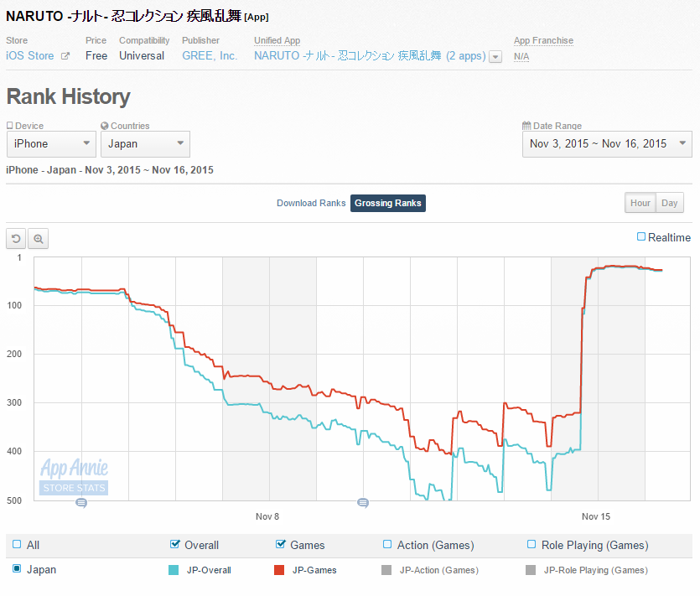
Task: Switch chart granularity to Day
Action: click(x=670, y=203)
